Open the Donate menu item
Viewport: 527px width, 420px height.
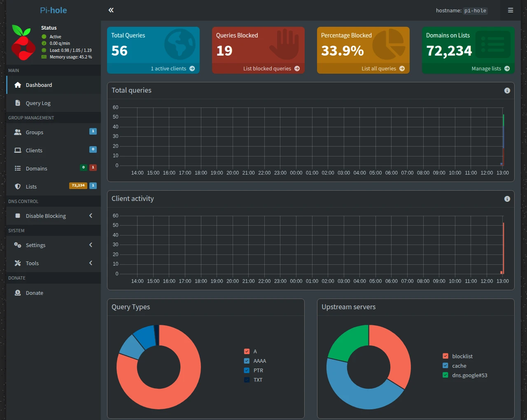(x=54, y=293)
